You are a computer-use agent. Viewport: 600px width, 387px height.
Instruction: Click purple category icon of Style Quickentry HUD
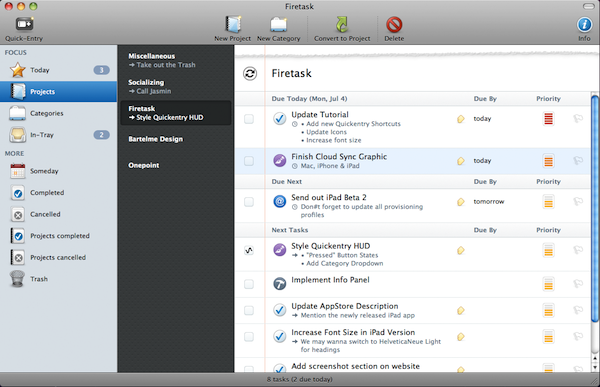[280, 250]
